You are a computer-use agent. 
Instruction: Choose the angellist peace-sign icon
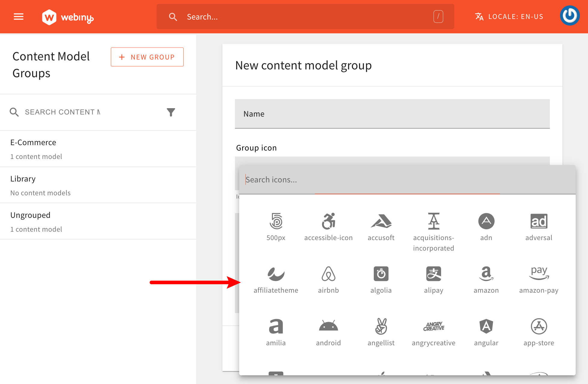[381, 327]
